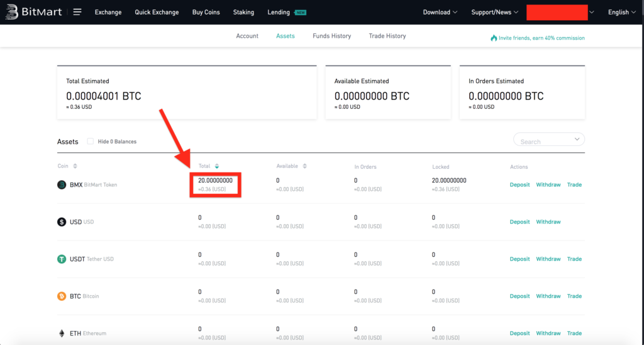The image size is (644, 345).
Task: Click Trade for USDT
Action: [574, 259]
